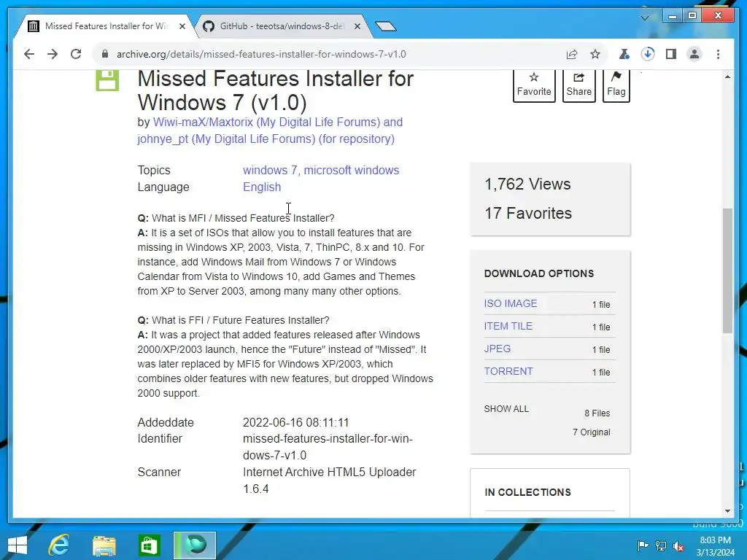Open the 'microsoft windows' topic link
This screenshot has width=747, height=560.
(x=352, y=170)
